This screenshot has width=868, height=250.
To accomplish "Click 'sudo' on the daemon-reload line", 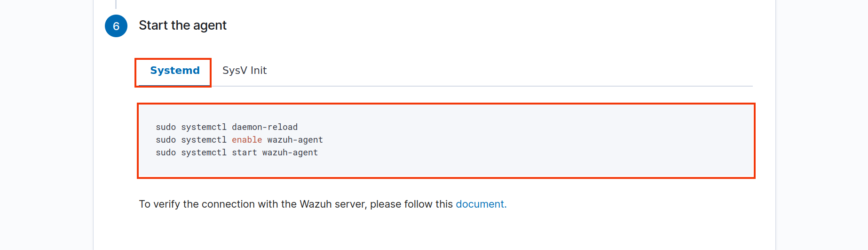I will 166,127.
